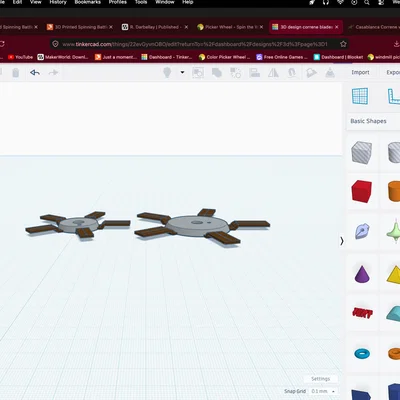Switch to the 3D Printed Spinning Battl tab

pyautogui.click(x=80, y=27)
